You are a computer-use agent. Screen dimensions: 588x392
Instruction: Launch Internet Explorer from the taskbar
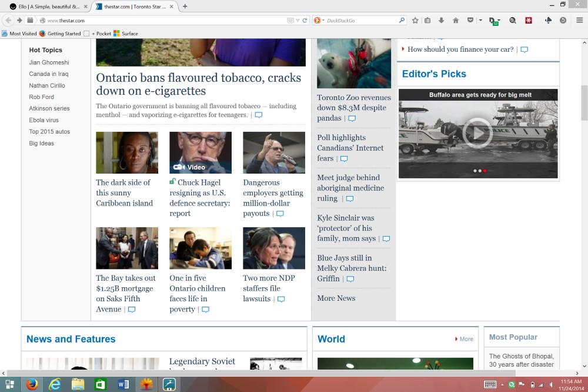55,384
